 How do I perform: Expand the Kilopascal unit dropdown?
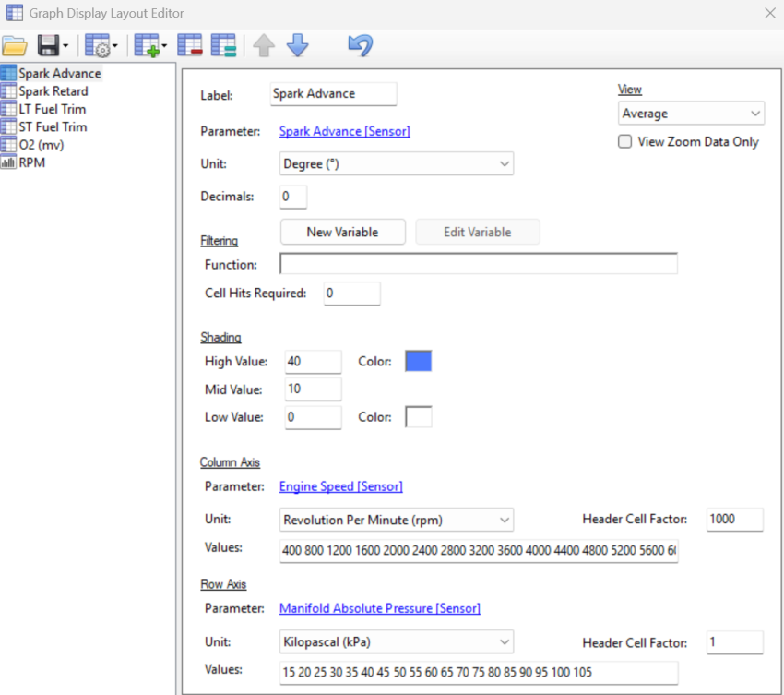point(396,641)
